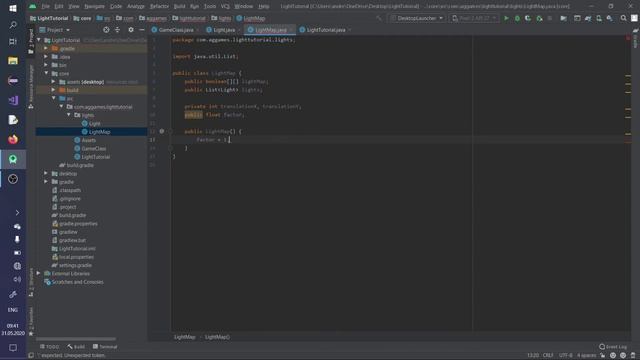Expand the .gradle folder in tree
The height and width of the screenshot is (360, 640).
[x=46, y=48]
